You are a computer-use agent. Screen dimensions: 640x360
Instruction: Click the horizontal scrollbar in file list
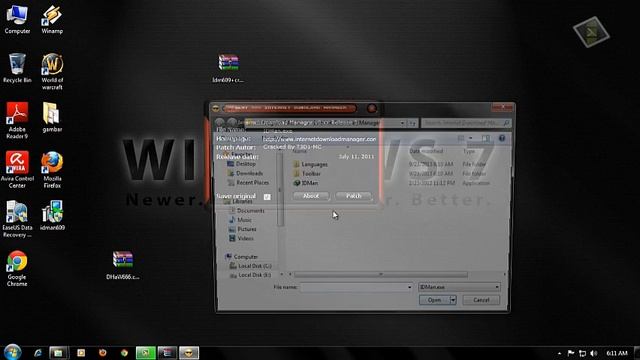(380, 275)
